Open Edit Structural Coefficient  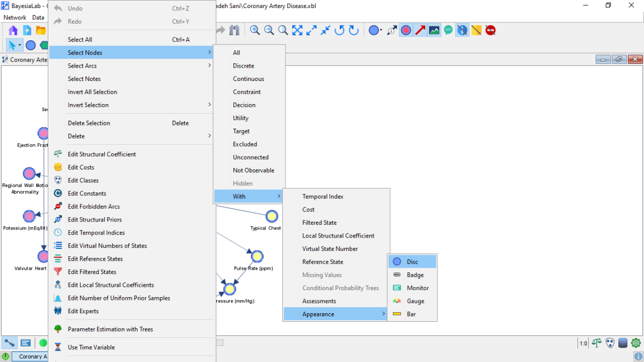132,154
